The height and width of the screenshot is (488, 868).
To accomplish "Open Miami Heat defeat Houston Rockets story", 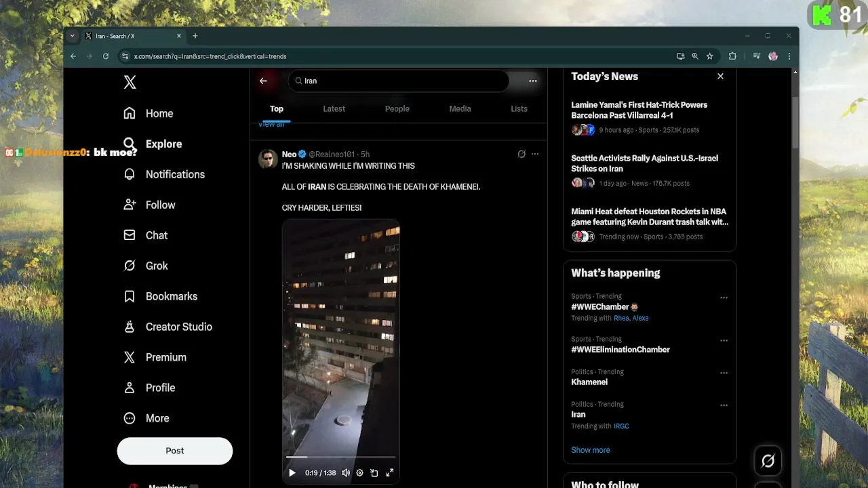I will pos(650,224).
